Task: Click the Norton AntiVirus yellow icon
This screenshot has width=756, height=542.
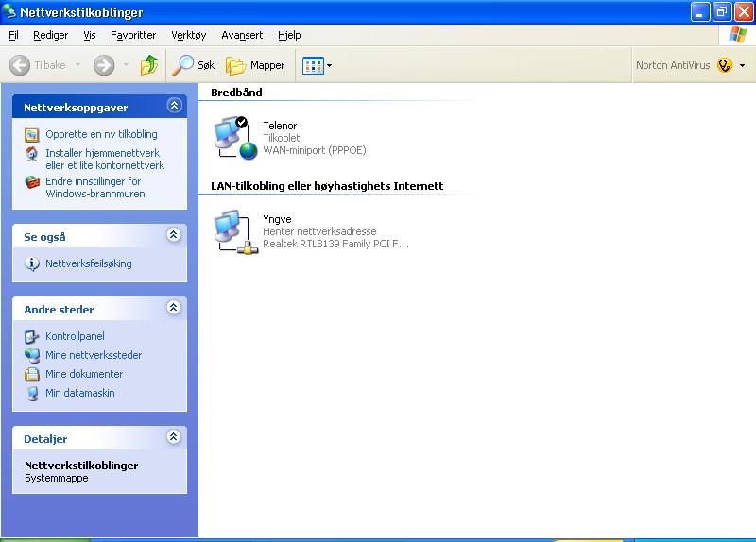Action: [x=724, y=65]
